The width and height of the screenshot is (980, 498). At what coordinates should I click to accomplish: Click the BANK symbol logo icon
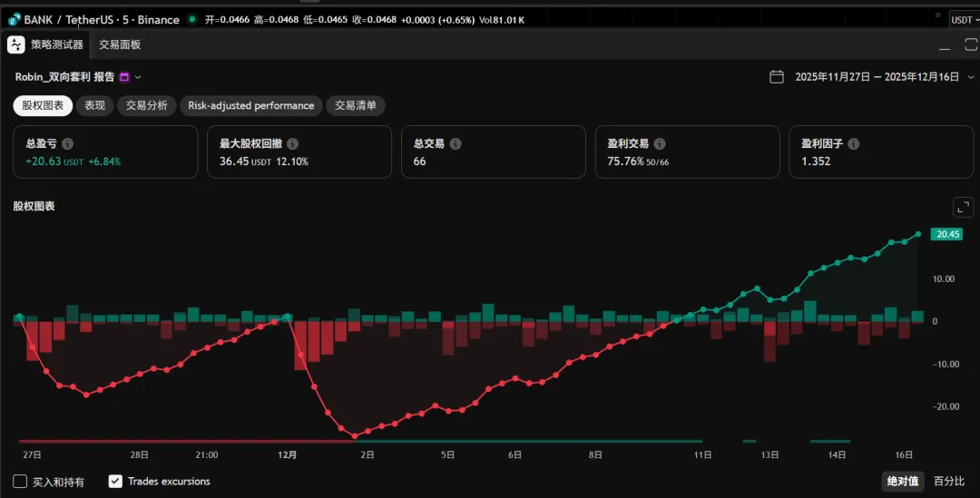coord(14,19)
